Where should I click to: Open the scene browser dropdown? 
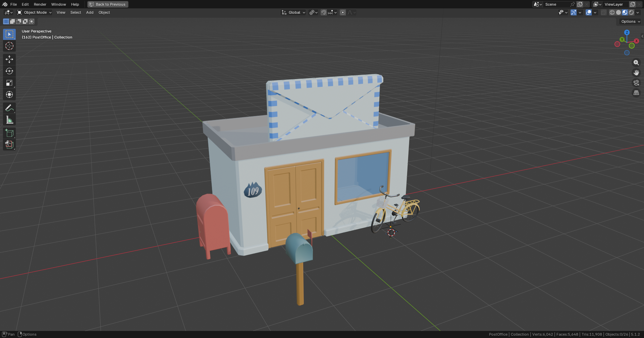(538, 4)
